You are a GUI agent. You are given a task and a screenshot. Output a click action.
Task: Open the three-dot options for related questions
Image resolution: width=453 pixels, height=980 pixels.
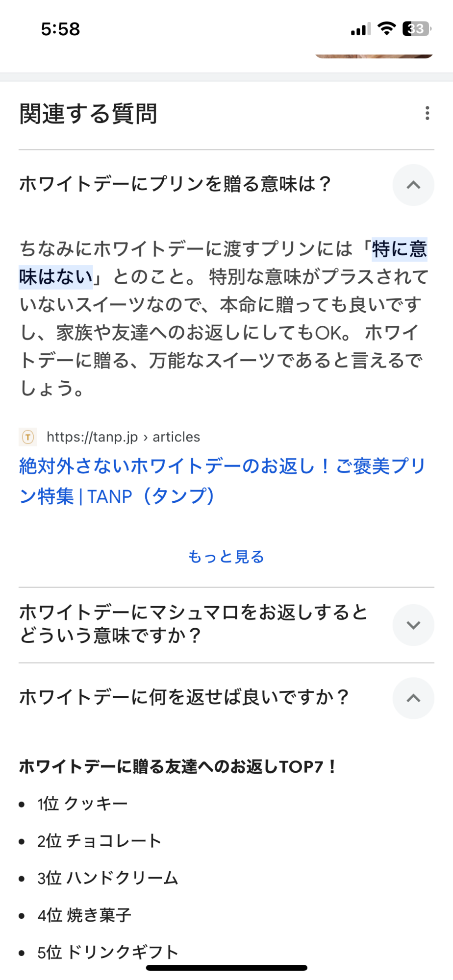point(428,113)
